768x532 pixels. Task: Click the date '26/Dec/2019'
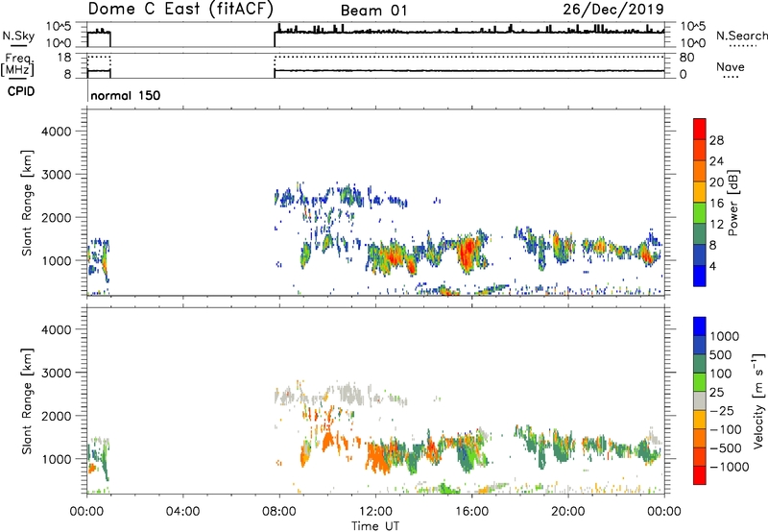pos(613,9)
